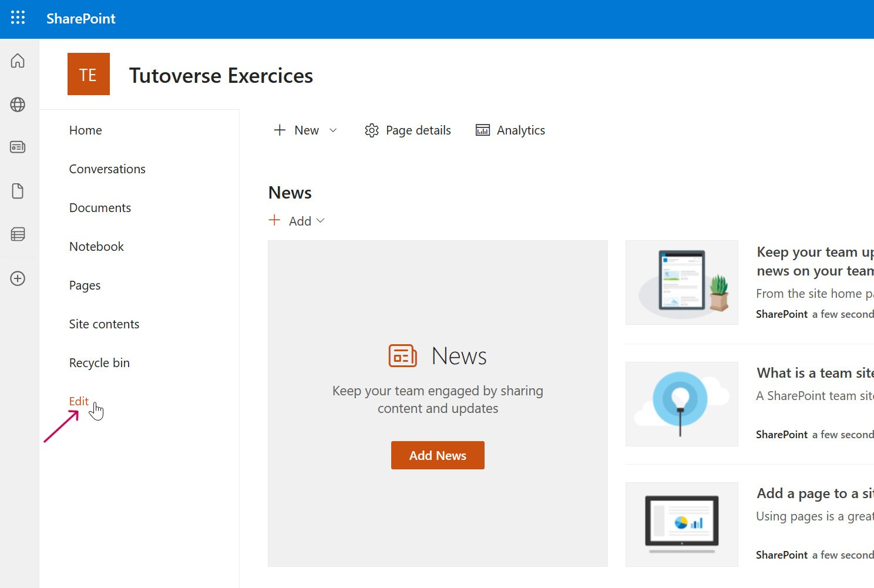Open the Home icon in app bar
874x588 pixels.
click(x=18, y=61)
